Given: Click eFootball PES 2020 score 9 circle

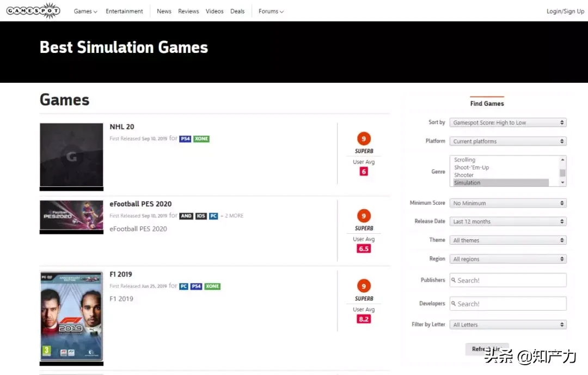Looking at the screenshot, I should [364, 216].
